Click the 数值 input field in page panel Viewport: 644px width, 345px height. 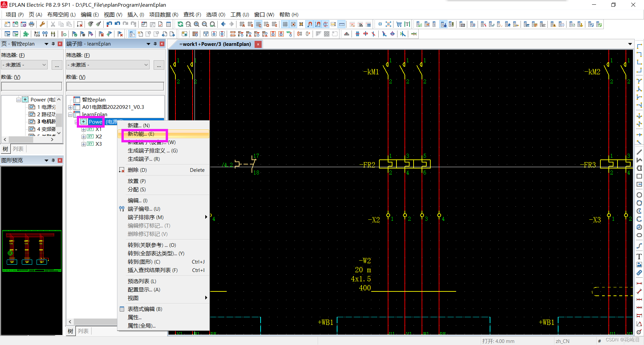(32, 86)
